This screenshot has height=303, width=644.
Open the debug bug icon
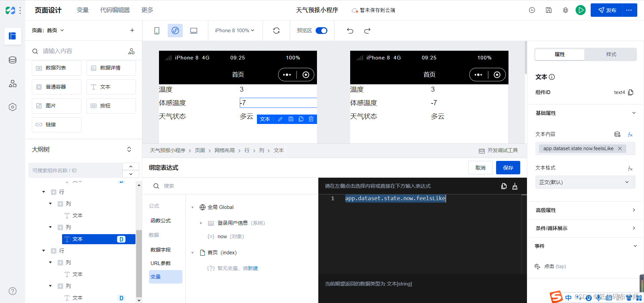(x=566, y=10)
